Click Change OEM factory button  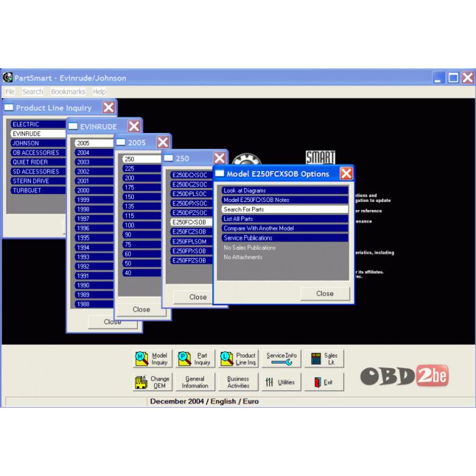click(x=153, y=382)
